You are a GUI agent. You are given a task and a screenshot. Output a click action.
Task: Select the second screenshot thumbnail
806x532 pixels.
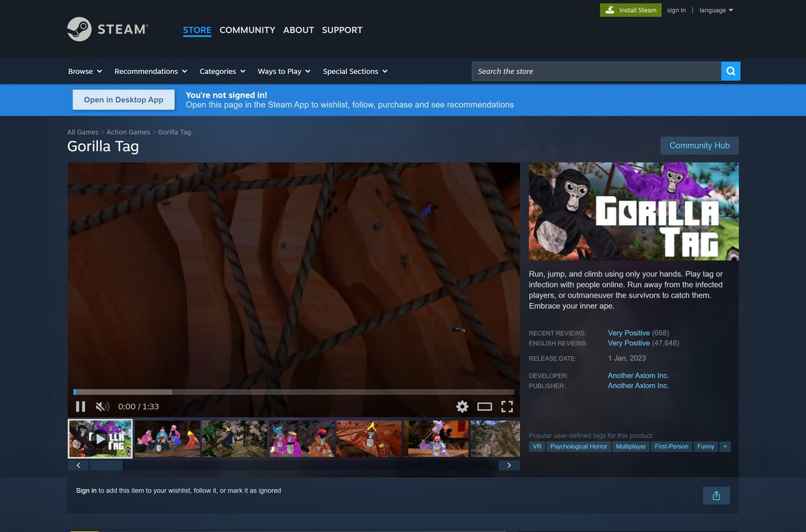pos(167,439)
